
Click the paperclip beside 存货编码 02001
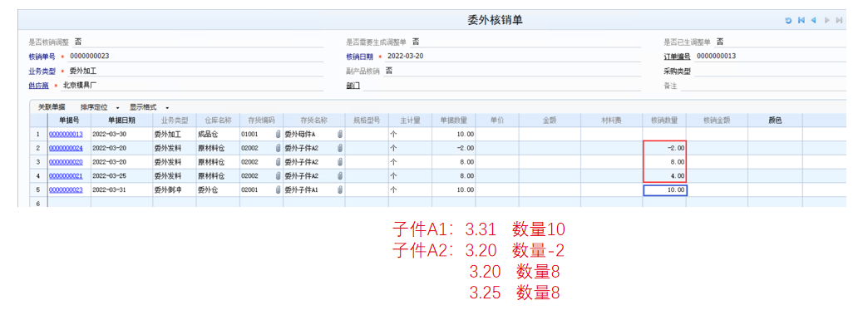point(279,189)
